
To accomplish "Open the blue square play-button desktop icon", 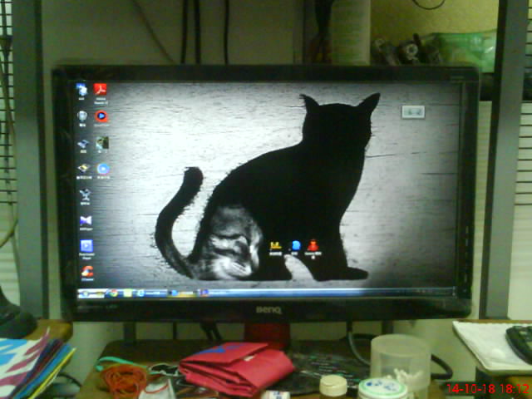I will click(x=86, y=246).
